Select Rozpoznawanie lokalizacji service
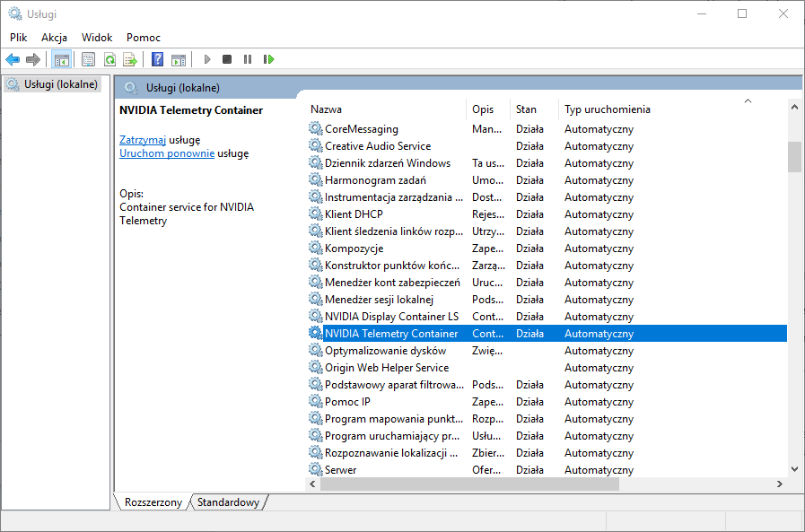 pyautogui.click(x=547, y=453)
